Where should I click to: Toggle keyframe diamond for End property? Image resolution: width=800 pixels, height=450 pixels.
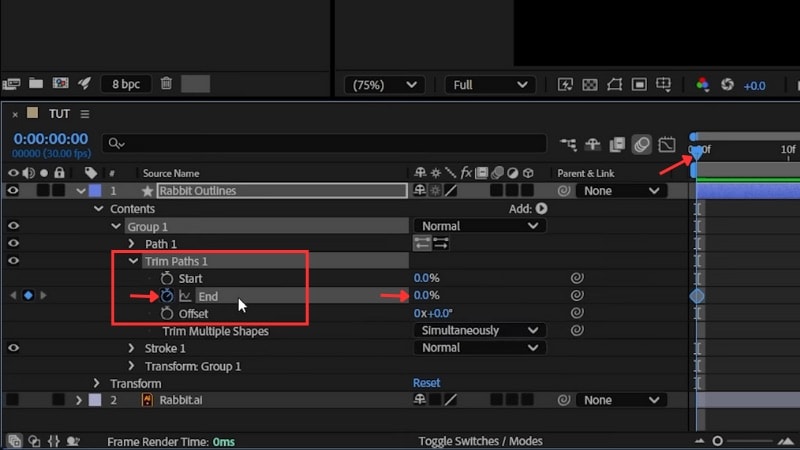pos(28,295)
